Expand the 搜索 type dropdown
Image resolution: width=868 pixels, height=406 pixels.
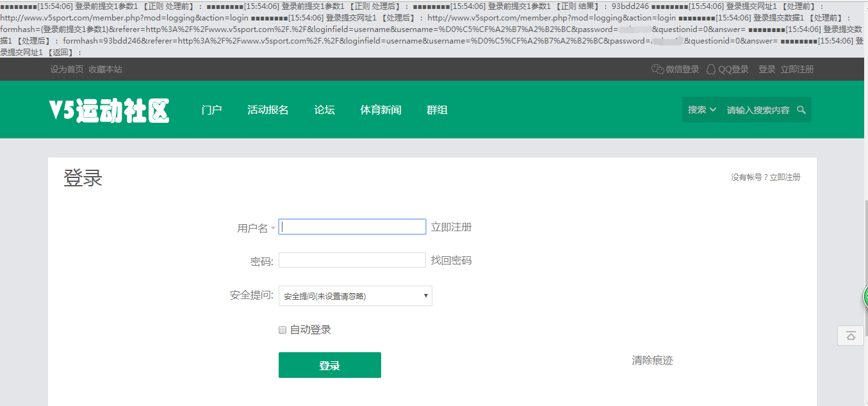coord(701,110)
